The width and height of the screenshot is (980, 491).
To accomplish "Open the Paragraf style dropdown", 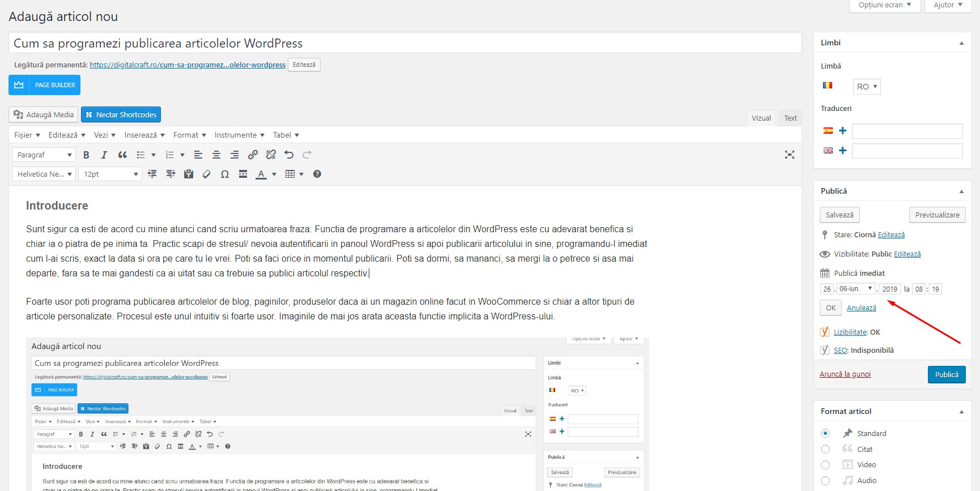I will [44, 155].
